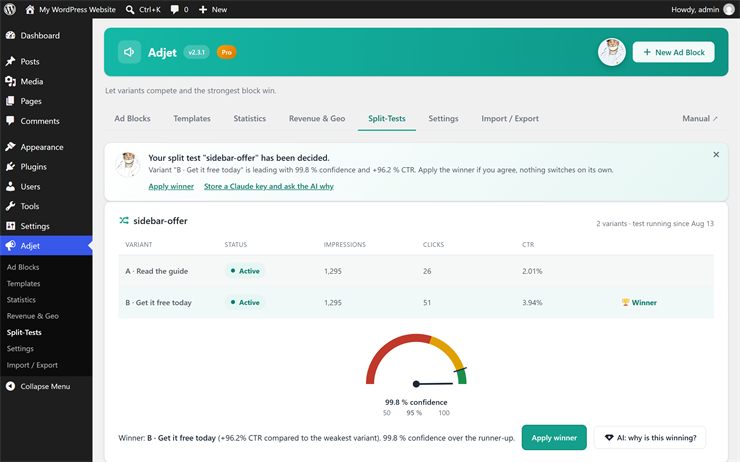Click the clicks value 26
740x462 pixels.
(x=427, y=271)
